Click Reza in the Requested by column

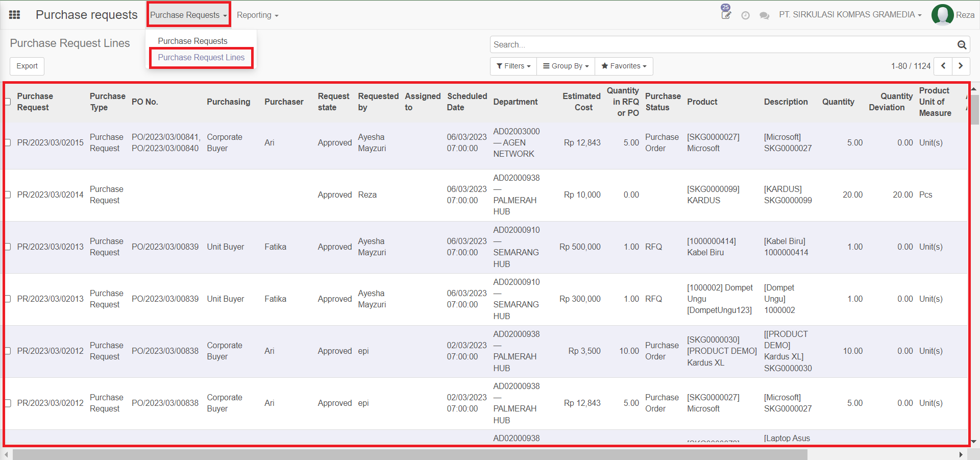point(367,195)
